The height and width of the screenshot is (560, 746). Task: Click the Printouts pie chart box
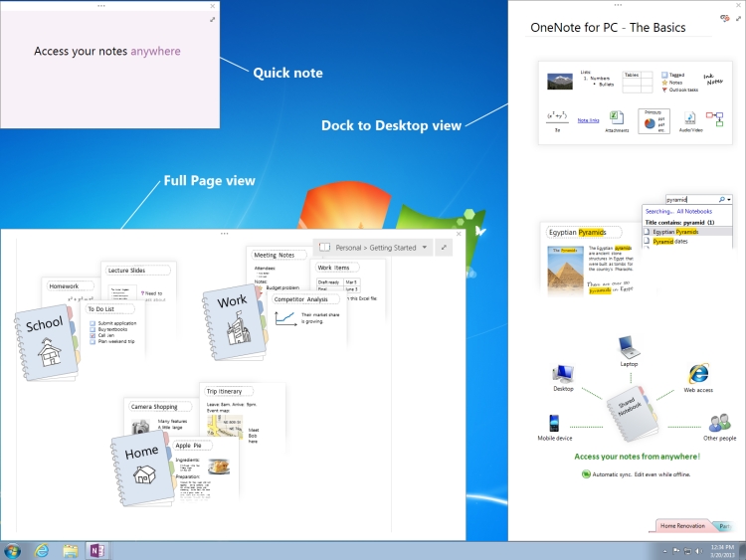coord(653,121)
